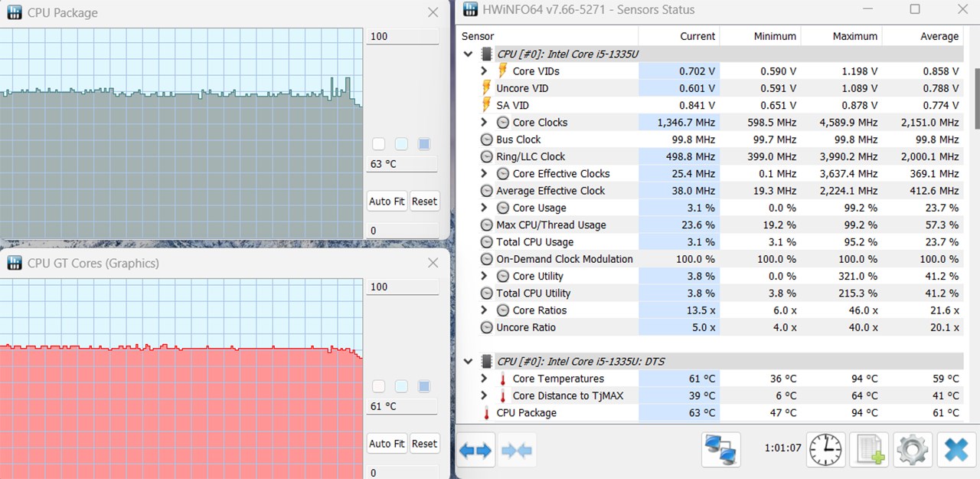Screen dimensions: 980x479
Task: Maximize the HWiNFO64 Sensors Status window
Action: click(915, 9)
